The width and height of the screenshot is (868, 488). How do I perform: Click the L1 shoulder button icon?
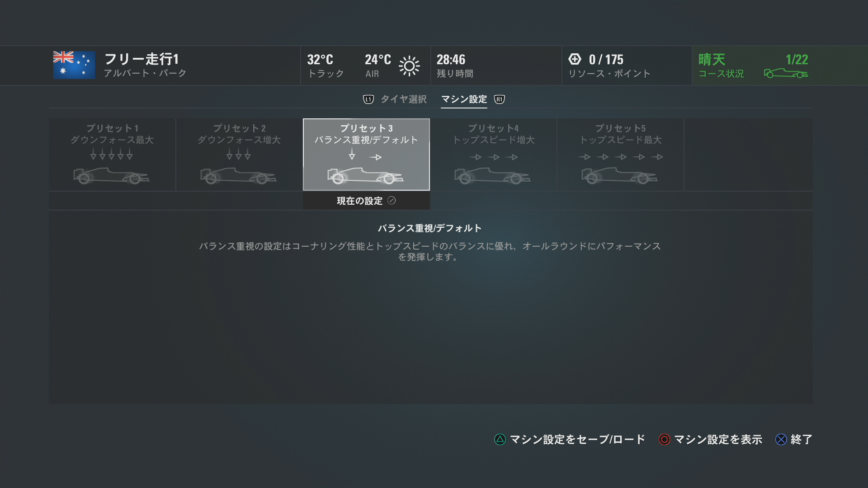coord(368,99)
